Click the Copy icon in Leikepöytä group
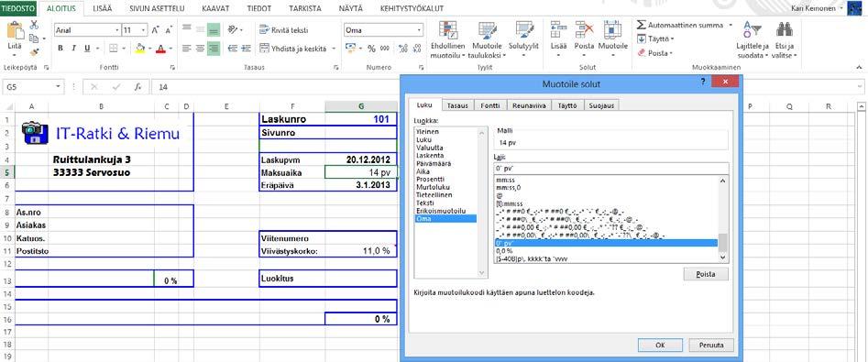The image size is (868, 362). (x=33, y=38)
